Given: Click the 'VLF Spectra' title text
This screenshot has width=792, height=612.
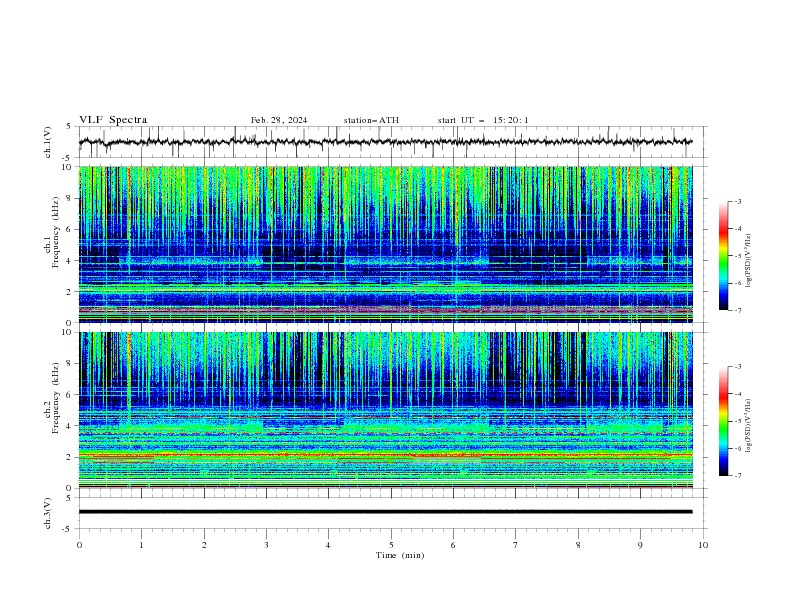Looking at the screenshot, I should coord(113,120).
